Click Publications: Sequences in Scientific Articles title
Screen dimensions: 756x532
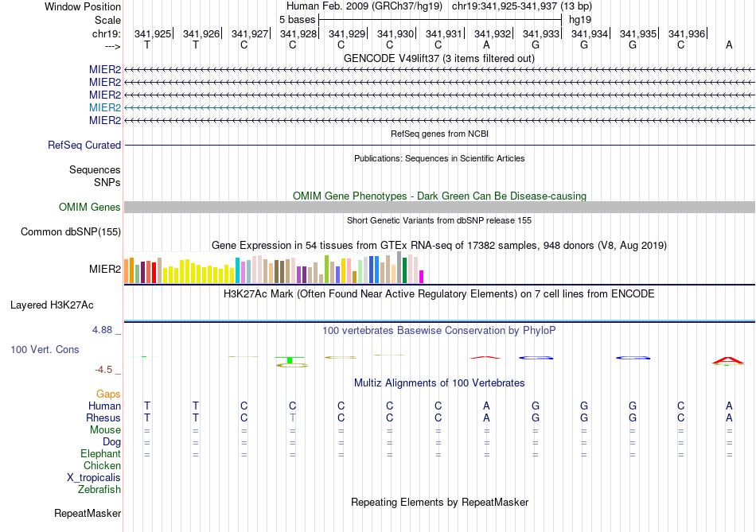439,158
